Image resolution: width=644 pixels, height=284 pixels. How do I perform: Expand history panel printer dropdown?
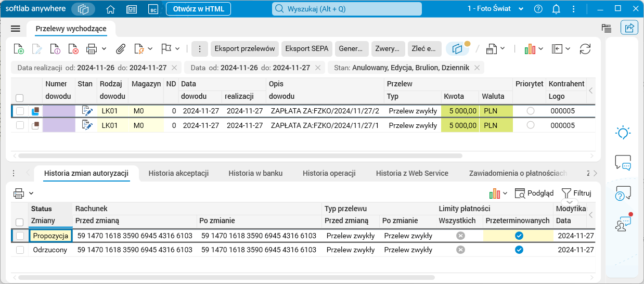click(x=31, y=193)
